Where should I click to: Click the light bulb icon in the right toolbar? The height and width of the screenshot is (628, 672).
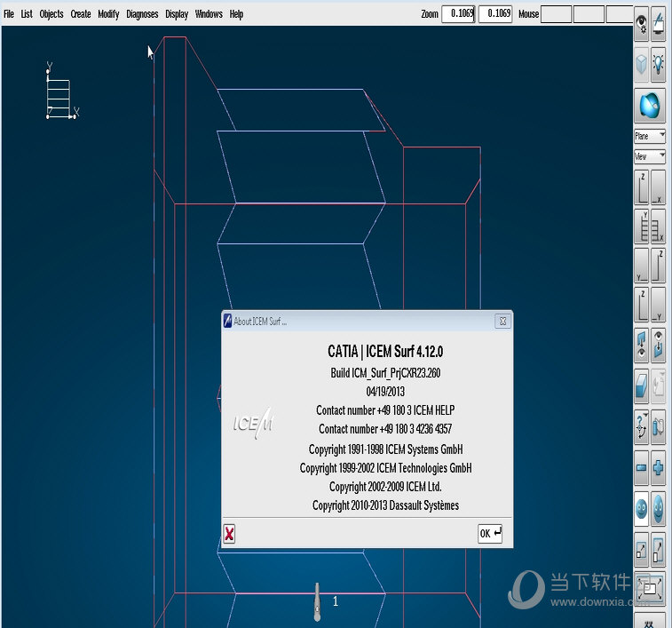click(x=659, y=64)
